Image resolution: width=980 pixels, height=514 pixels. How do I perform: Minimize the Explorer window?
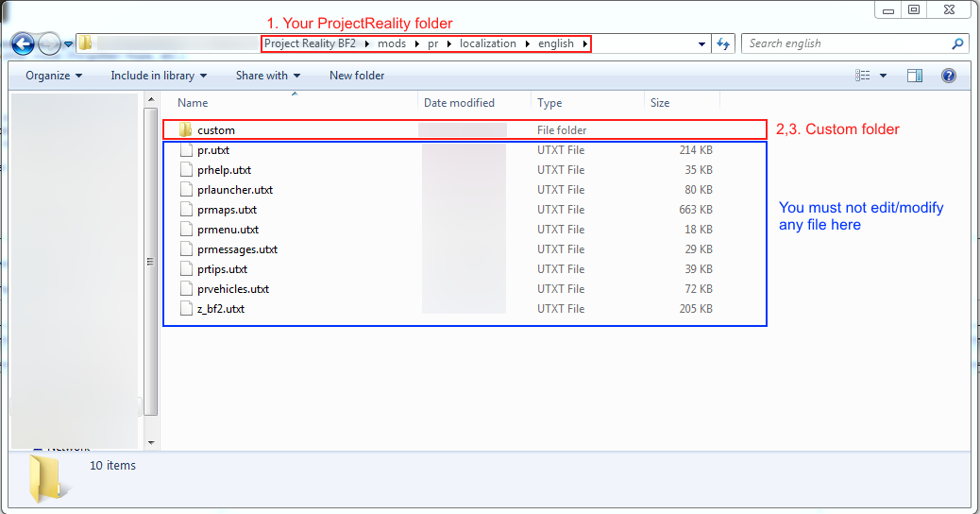coord(888,10)
